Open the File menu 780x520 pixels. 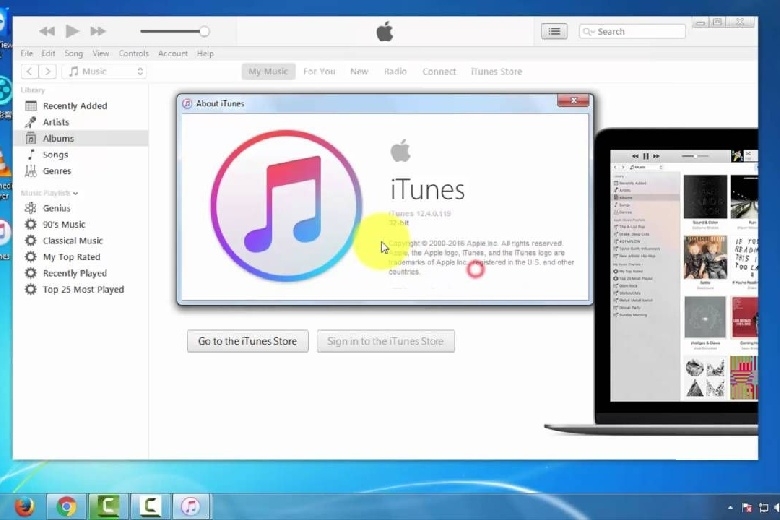[x=27, y=53]
